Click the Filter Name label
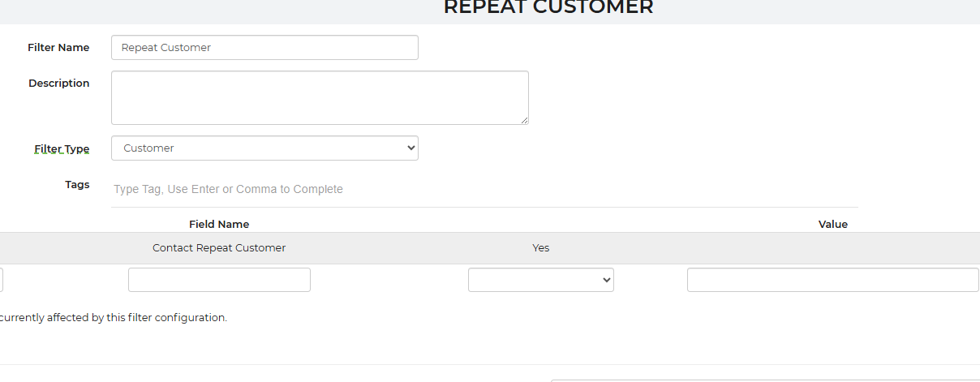The image size is (980, 382). tap(58, 48)
